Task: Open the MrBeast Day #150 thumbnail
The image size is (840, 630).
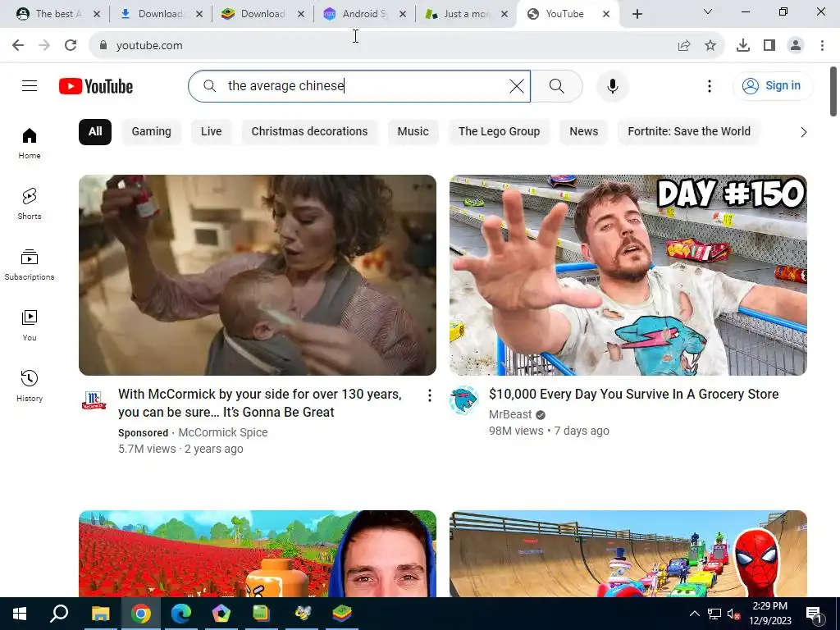Action: click(628, 275)
